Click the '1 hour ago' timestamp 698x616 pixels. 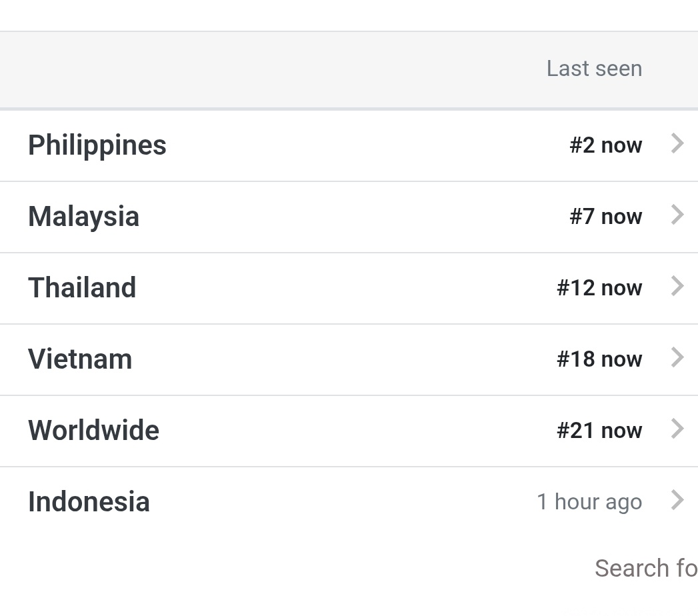[589, 502]
